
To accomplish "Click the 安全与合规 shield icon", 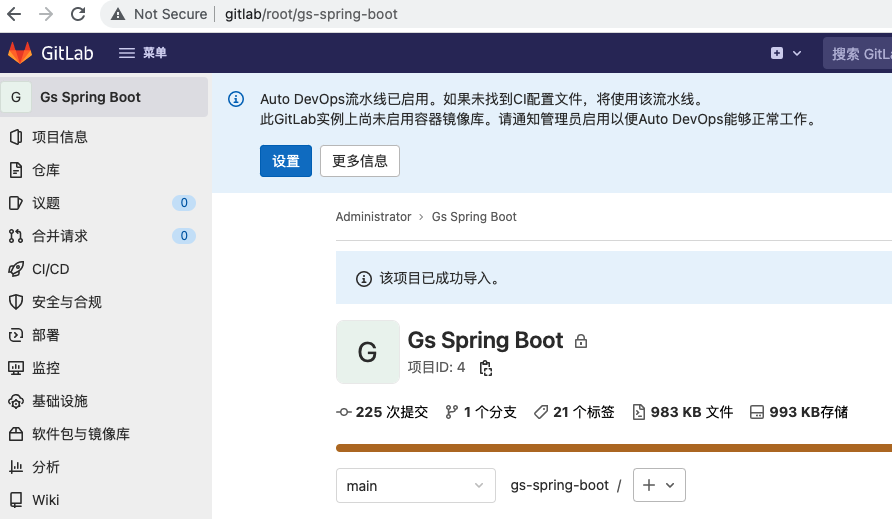I will [x=16, y=302].
